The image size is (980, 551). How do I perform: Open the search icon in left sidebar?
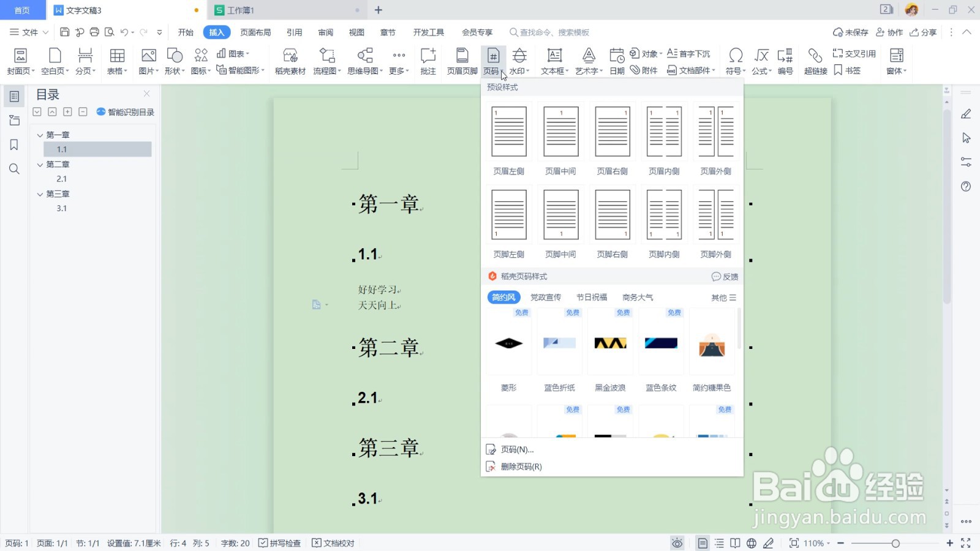(x=14, y=169)
